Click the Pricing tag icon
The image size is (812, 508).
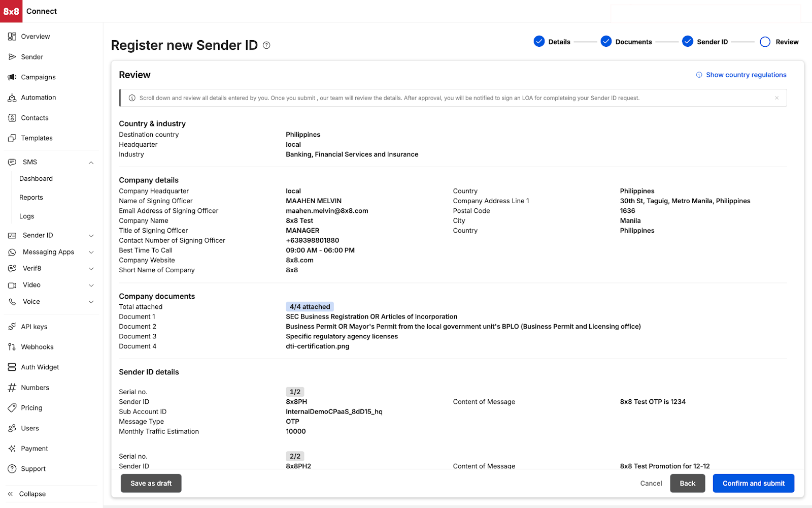(12, 408)
